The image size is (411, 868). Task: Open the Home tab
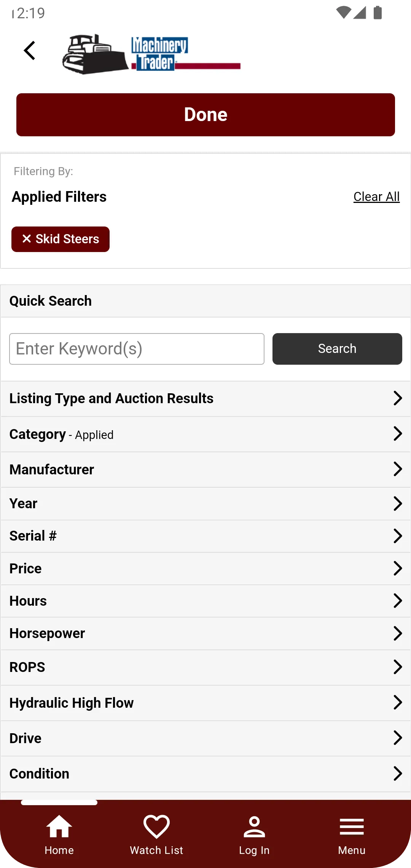point(59,834)
